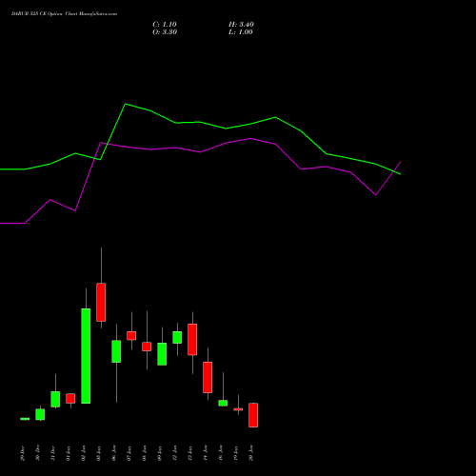Select the 02 Jan date label
The height and width of the screenshot is (476, 476).
[x=84, y=453]
